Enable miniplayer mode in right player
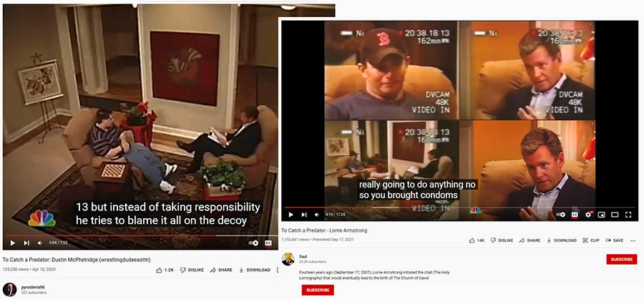This screenshot has width=644, height=304. [601, 215]
